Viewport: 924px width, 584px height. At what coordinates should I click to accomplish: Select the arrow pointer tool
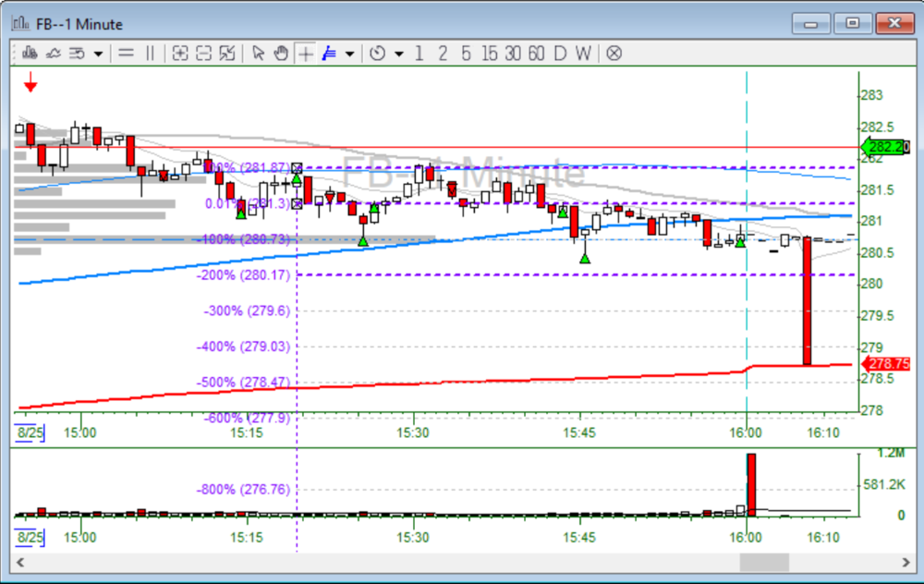tap(258, 54)
